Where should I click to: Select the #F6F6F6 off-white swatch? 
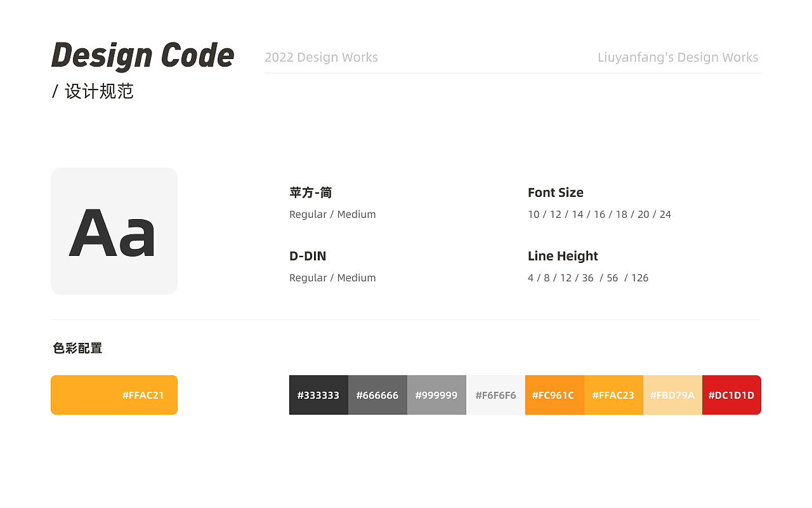[x=495, y=395]
